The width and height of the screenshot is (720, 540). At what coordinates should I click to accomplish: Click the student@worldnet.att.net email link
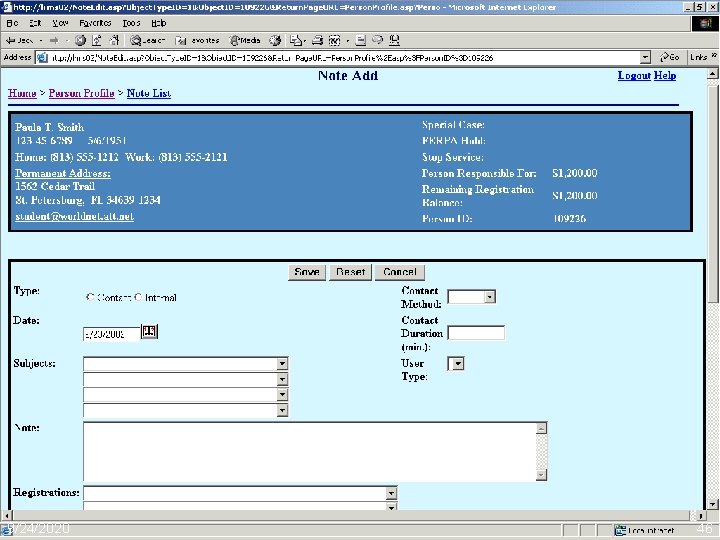tap(74, 216)
